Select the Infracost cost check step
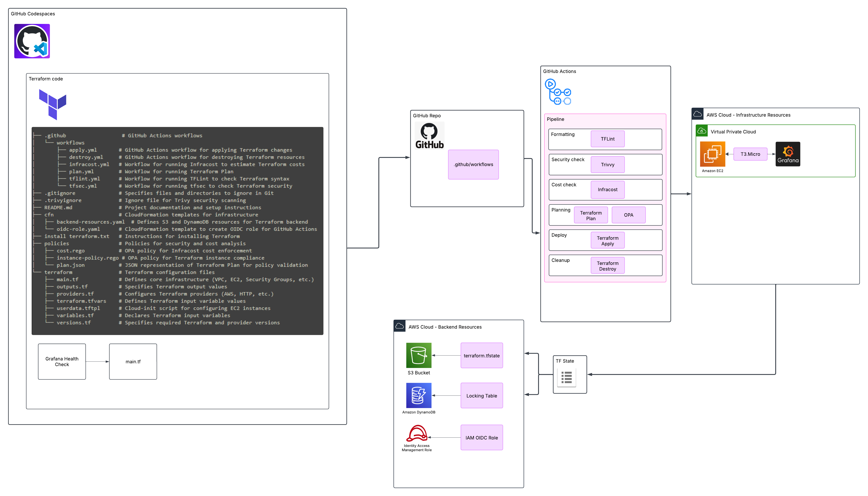The image size is (868, 496). tap(607, 189)
